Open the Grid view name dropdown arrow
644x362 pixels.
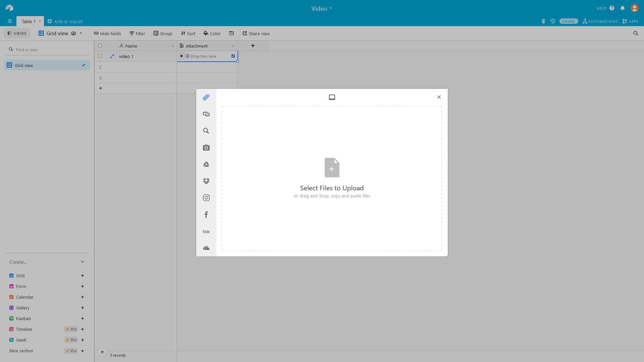coord(81,33)
